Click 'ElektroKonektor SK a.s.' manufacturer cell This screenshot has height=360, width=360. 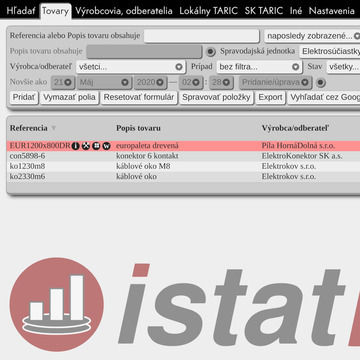[x=302, y=156]
